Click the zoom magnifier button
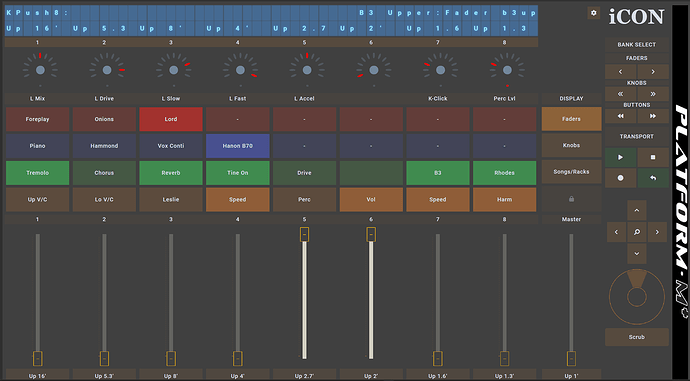 tap(637, 232)
